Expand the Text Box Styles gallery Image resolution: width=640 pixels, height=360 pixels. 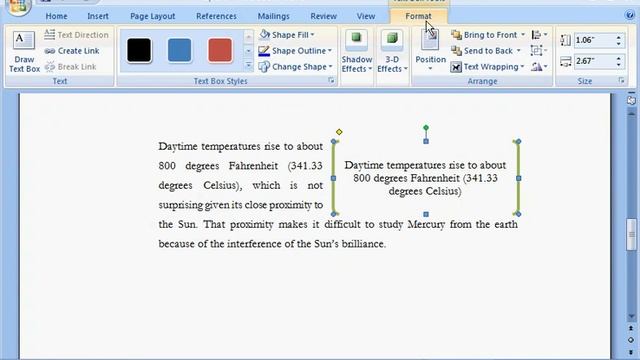(x=248, y=66)
